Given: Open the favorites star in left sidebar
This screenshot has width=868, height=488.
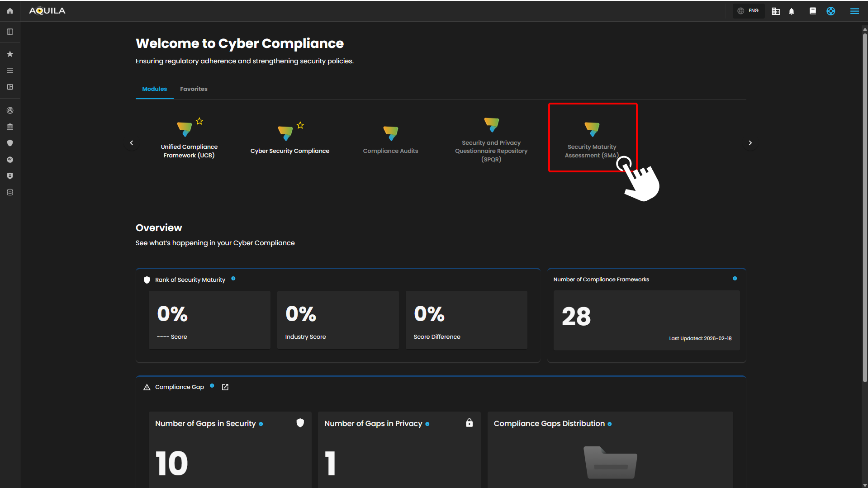Looking at the screenshot, I should pyautogui.click(x=10, y=54).
